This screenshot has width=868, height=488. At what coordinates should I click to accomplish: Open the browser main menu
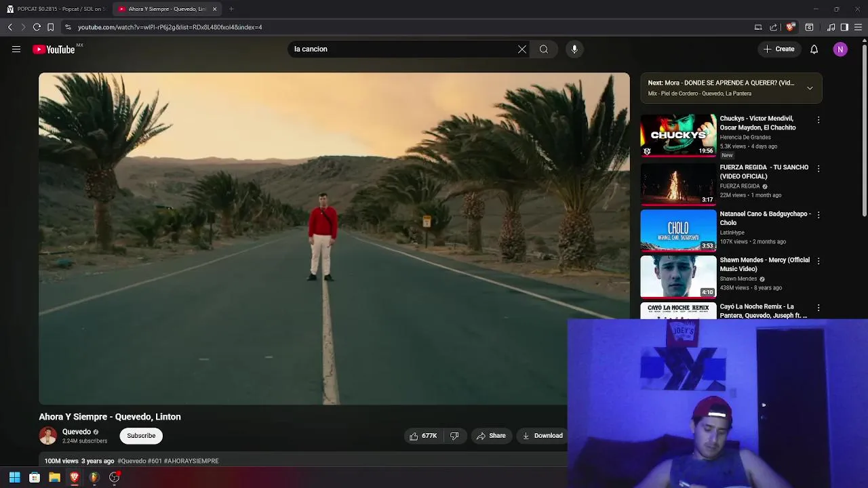[859, 27]
